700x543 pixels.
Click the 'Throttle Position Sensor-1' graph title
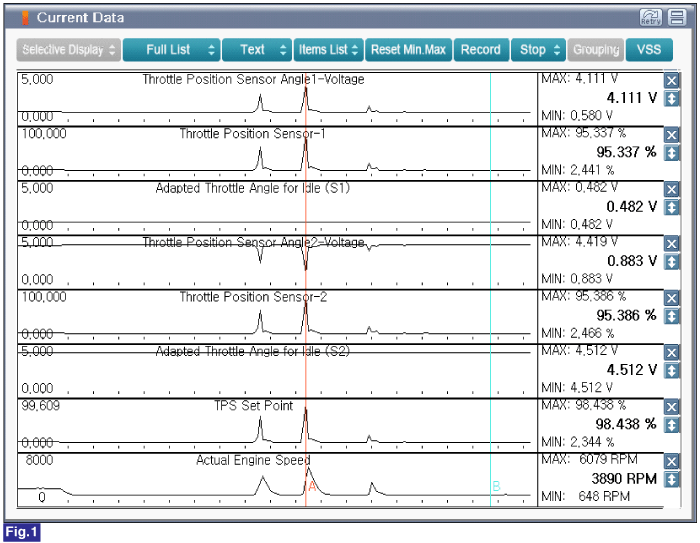pos(252,134)
